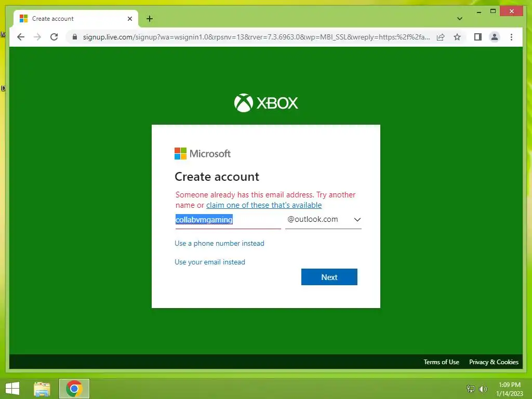Choose Use a phone number instead
Screen dimensions: 532x399
pos(220,243)
